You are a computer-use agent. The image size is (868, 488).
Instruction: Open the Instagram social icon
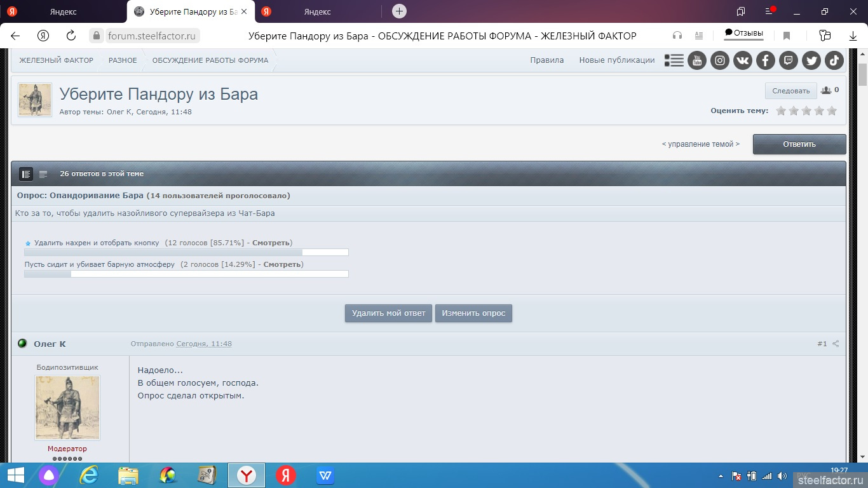tap(720, 60)
